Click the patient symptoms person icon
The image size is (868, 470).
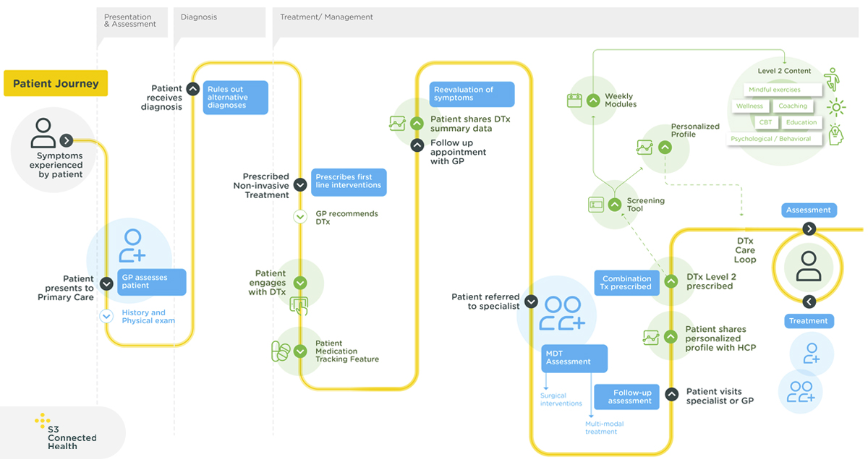click(x=43, y=132)
